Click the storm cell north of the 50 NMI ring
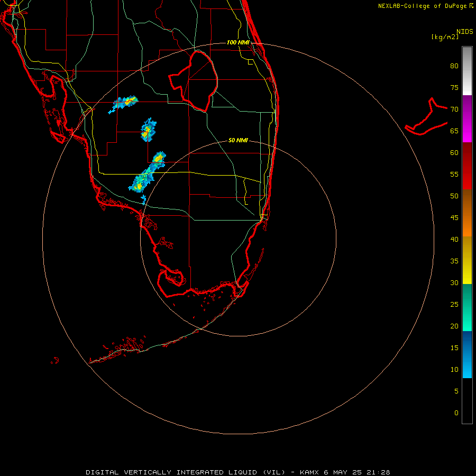Viewport: 476px width, 476px height. pyautogui.click(x=149, y=130)
